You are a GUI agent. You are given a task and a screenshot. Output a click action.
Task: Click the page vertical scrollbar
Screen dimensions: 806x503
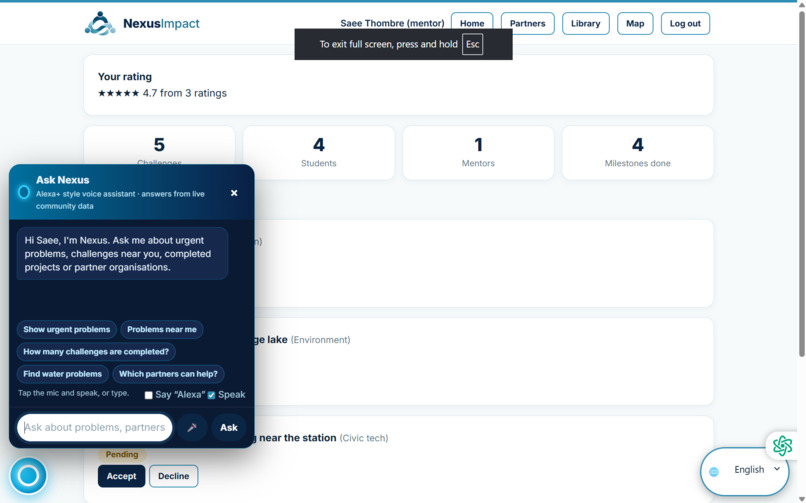coord(801,185)
